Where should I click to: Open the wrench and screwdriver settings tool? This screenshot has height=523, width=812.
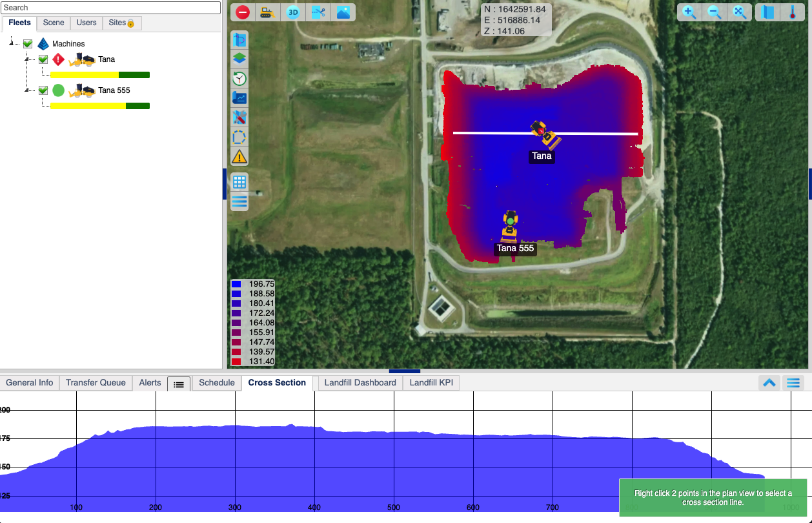[x=239, y=118]
